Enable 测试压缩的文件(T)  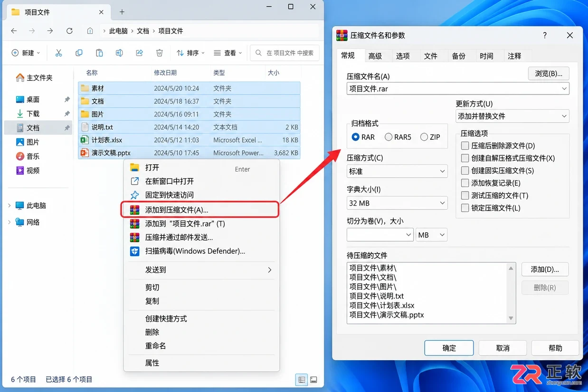coord(495,195)
